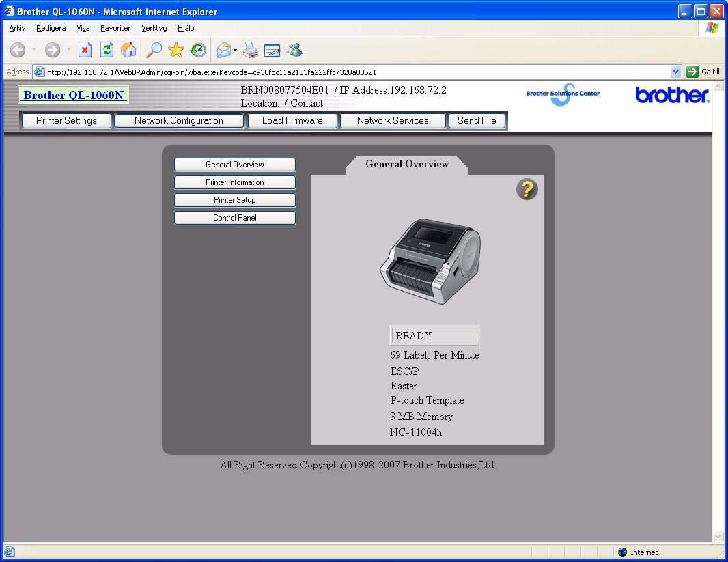Click the 'Raster' text
The height and width of the screenshot is (562, 728).
click(404, 386)
